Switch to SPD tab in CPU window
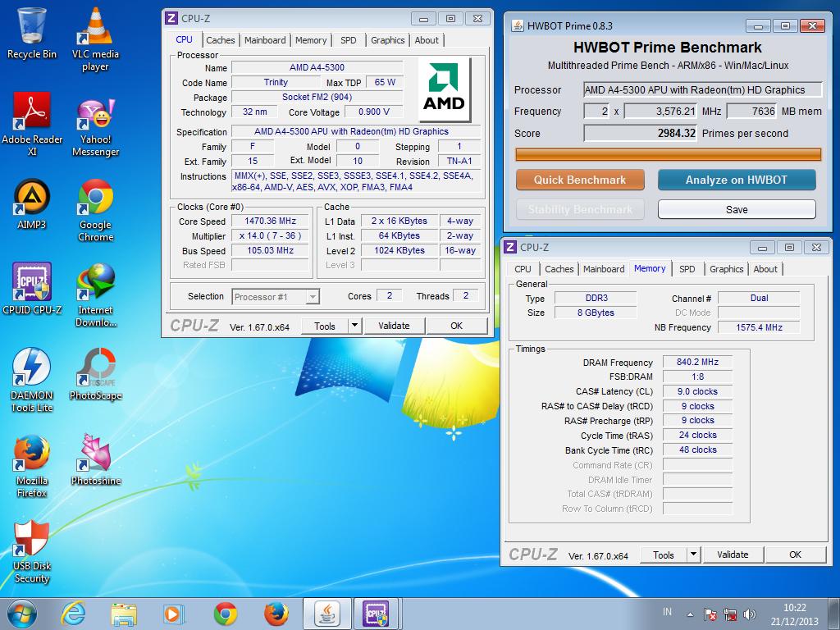840x630 pixels. [348, 40]
